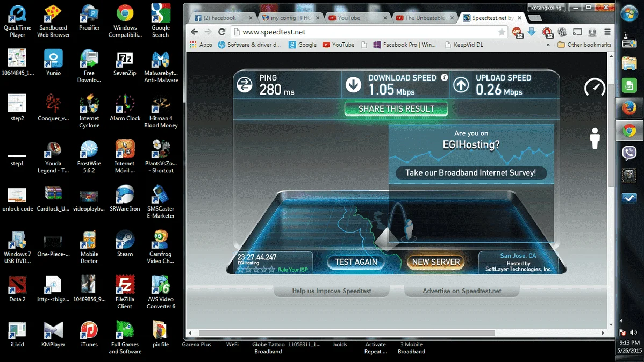Open Hitman 4 Blood Money shortcut
Screen dimensions: 644x362
click(x=161, y=112)
